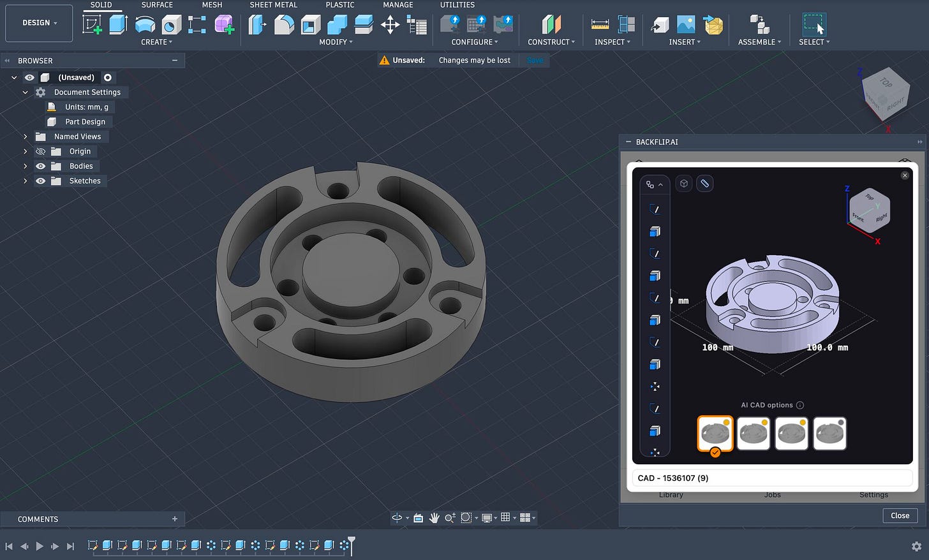Click the Close button in Backflip.AI panel

(x=900, y=515)
